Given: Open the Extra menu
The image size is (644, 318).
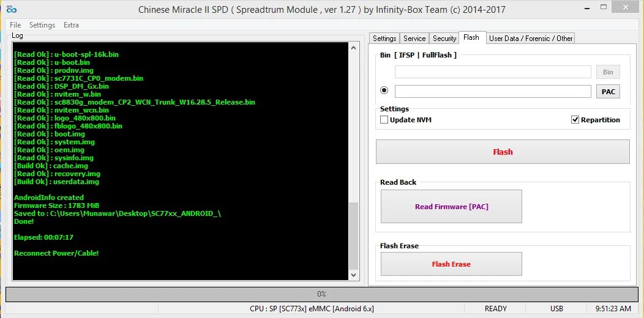Looking at the screenshot, I should 71,25.
